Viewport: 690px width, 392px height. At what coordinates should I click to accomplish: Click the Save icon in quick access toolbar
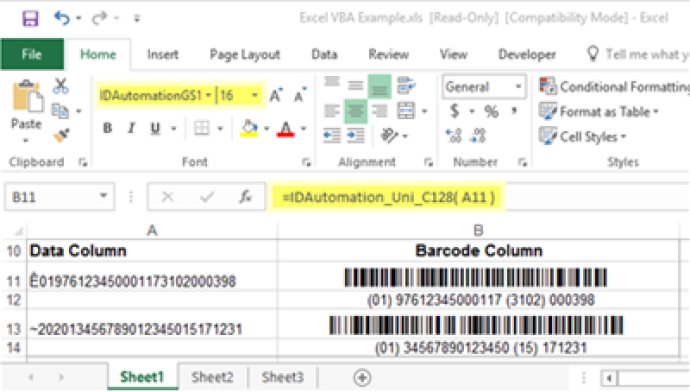pos(30,18)
